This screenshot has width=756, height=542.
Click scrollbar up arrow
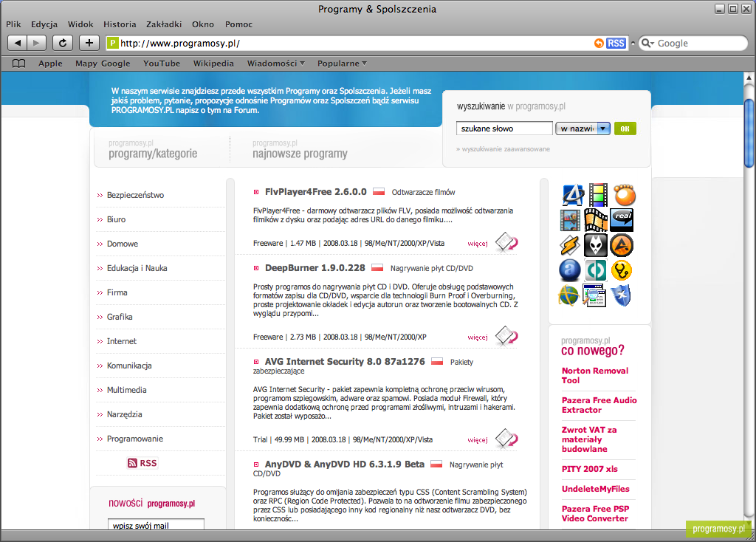(749, 78)
